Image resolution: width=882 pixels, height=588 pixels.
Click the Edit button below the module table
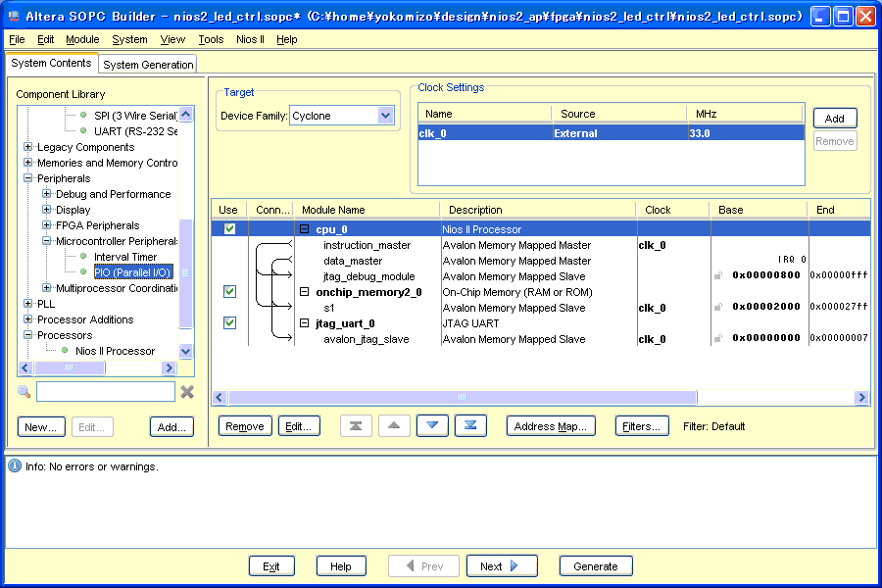pos(299,426)
